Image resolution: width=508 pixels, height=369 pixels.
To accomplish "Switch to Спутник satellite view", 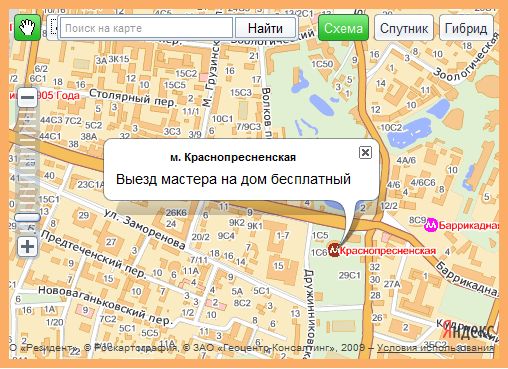I will coord(404,28).
